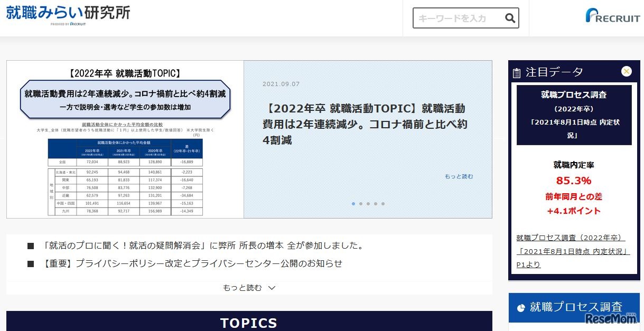
Task: Open the 就職プロセス調査 sidebar banner
Action: point(574,307)
